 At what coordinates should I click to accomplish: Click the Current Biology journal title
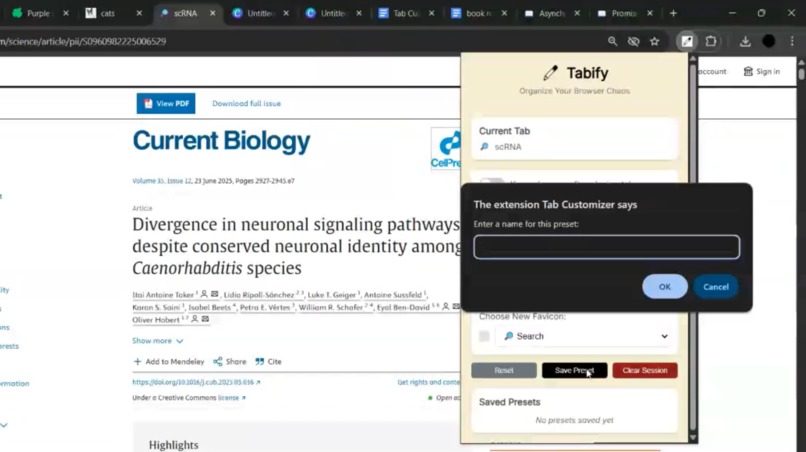pyautogui.click(x=221, y=141)
